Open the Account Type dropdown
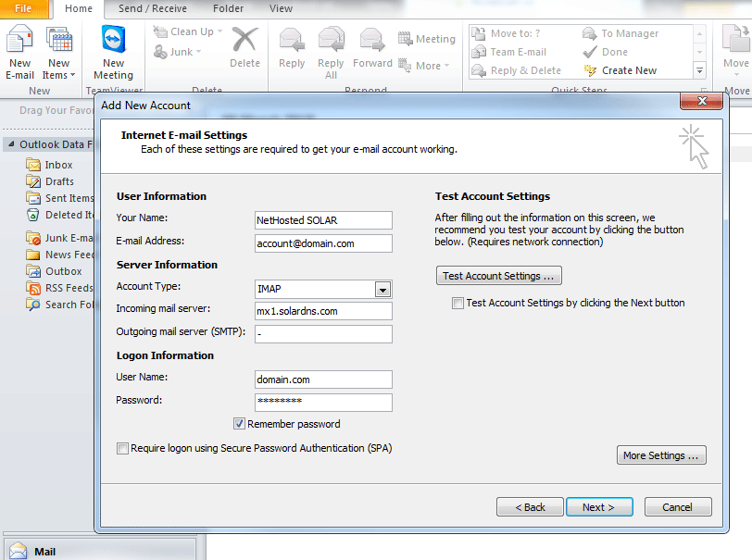 pyautogui.click(x=382, y=290)
